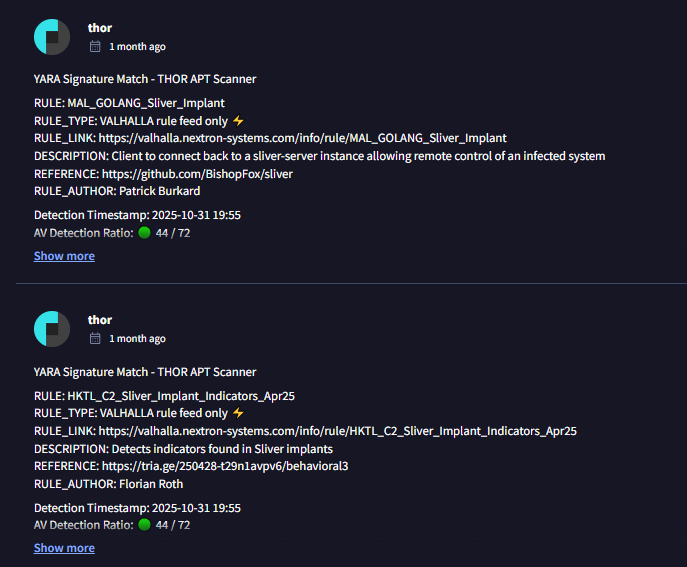This screenshot has height=567, width=687.
Task: Click thor's avatar on the second comment
Action: coord(52,329)
